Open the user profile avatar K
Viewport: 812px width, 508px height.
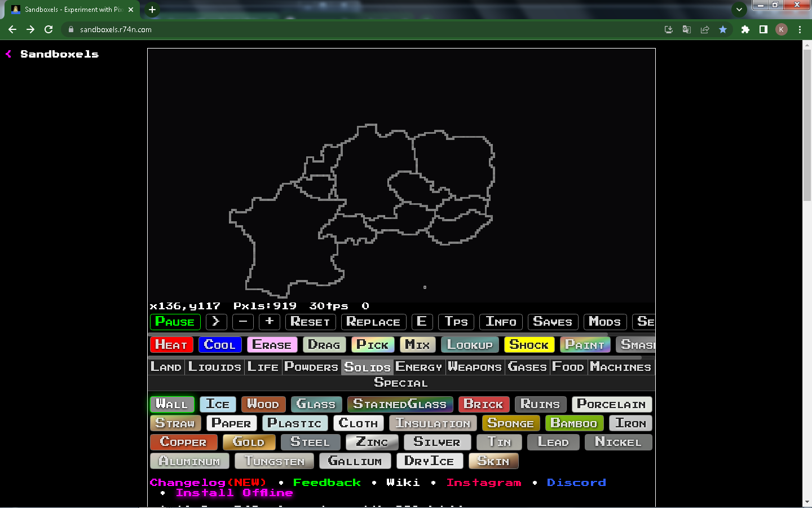pyautogui.click(x=782, y=29)
